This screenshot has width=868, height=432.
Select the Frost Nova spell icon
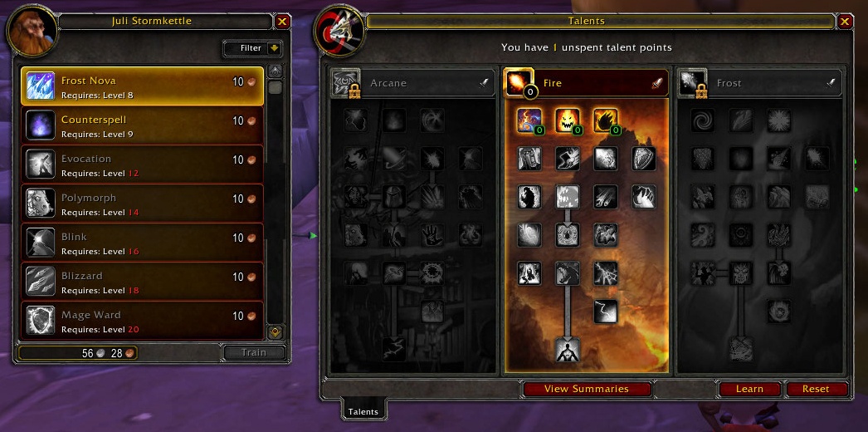pyautogui.click(x=41, y=86)
